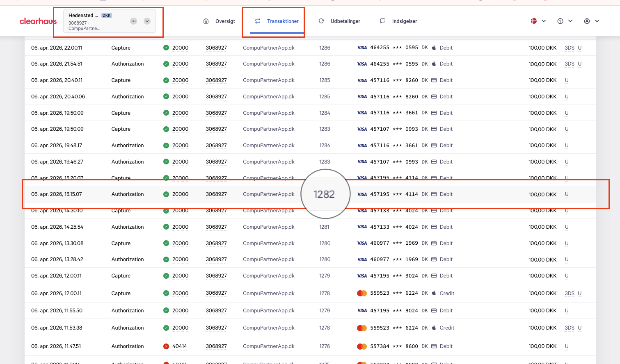Viewport: 620px width, 364px height.
Task: Click the Mastercard icon for card 559523 at 12.00.11
Action: coord(362,293)
